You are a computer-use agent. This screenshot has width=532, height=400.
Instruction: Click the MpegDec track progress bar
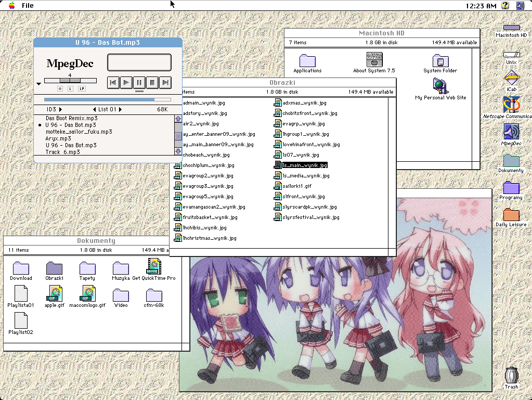(107, 99)
